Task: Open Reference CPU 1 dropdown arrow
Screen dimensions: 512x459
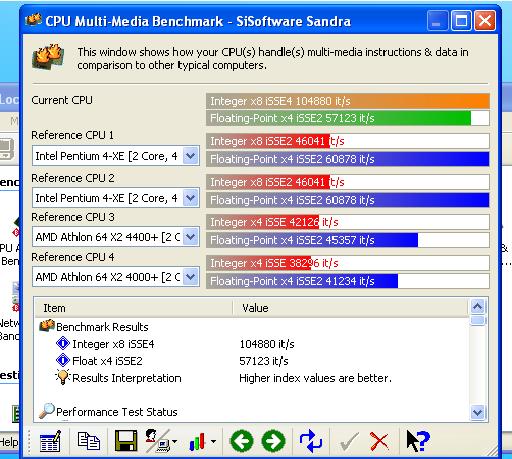Action: point(191,156)
